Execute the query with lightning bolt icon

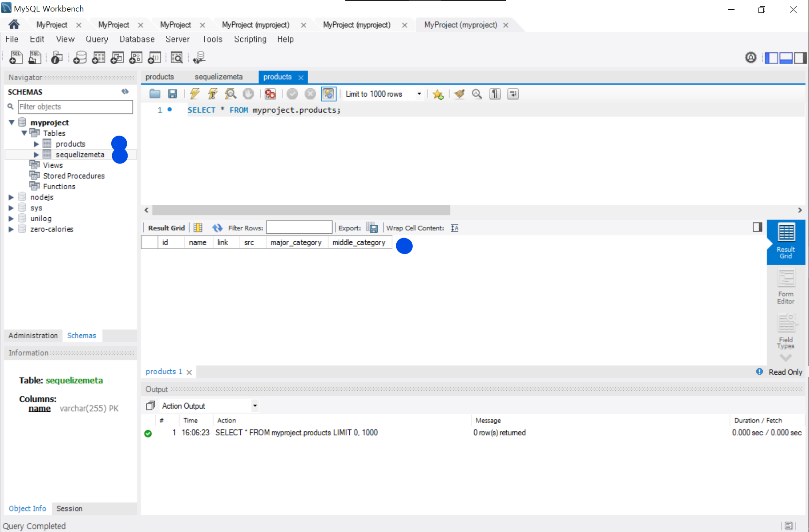pyautogui.click(x=195, y=94)
